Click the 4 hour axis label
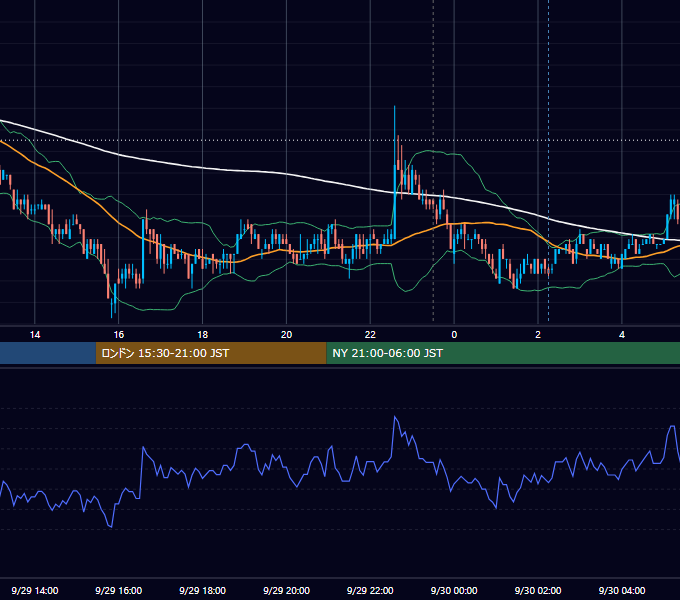The image size is (680, 600). [622, 335]
